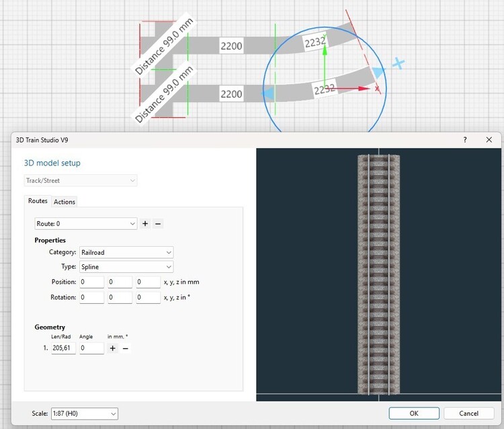The image size is (504, 429).
Task: Edit the Position z input field
Action: tap(149, 282)
